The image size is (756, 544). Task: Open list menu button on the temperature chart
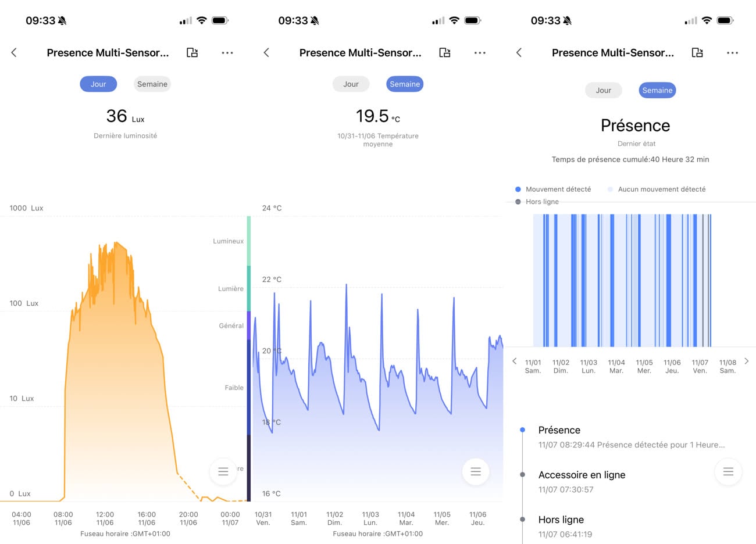tap(476, 471)
